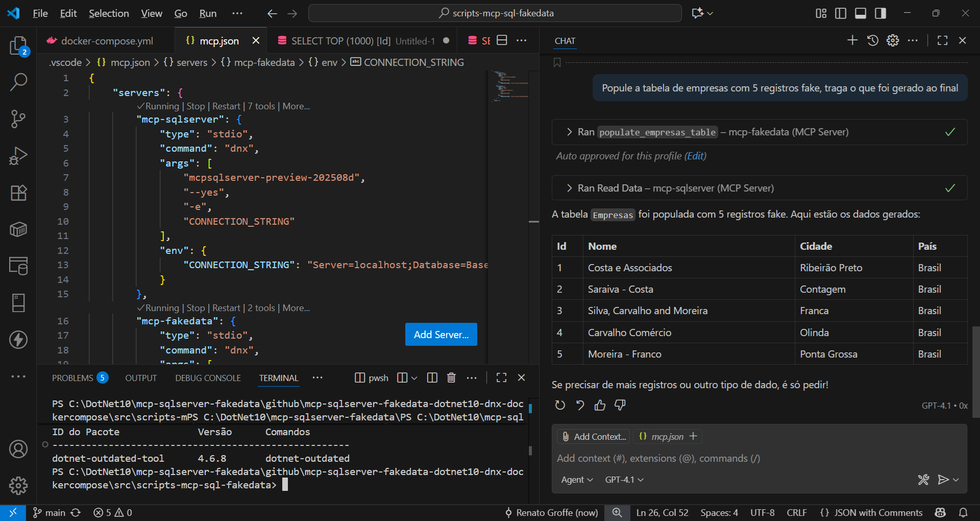Click the editor minimap

[x=510, y=87]
